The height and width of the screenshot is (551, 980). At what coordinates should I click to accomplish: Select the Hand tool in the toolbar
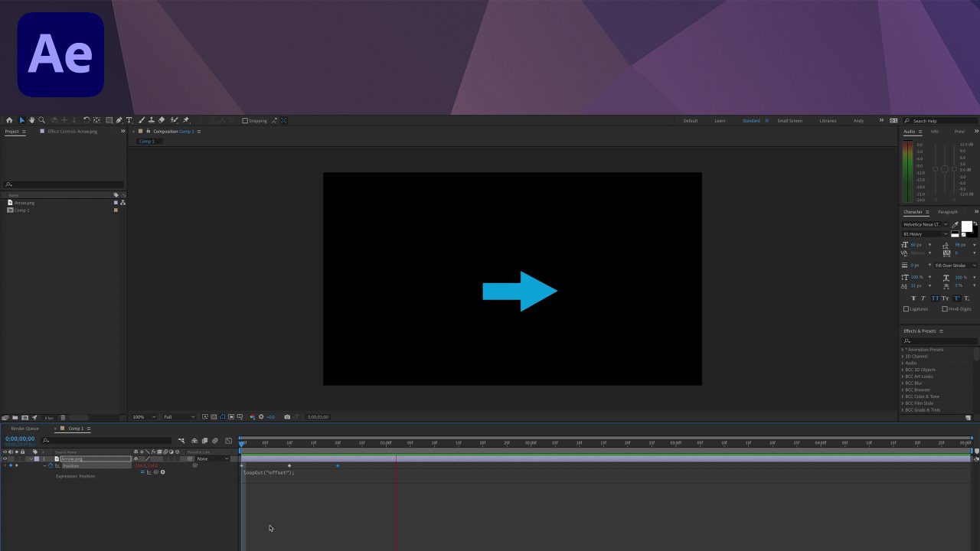tap(31, 120)
